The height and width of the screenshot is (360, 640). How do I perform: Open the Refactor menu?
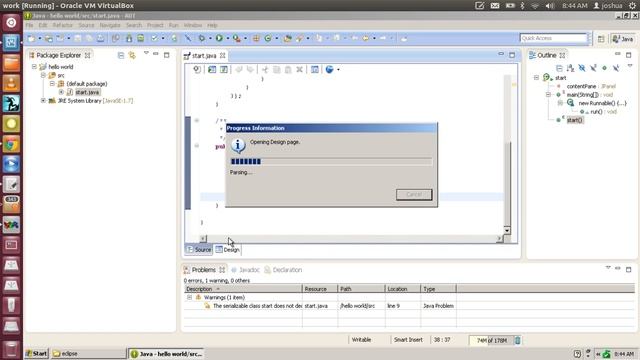[x=62, y=25]
